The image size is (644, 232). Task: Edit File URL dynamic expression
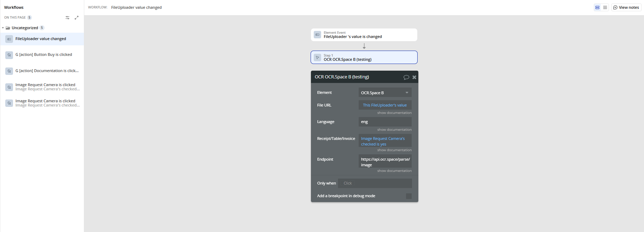pos(385,105)
